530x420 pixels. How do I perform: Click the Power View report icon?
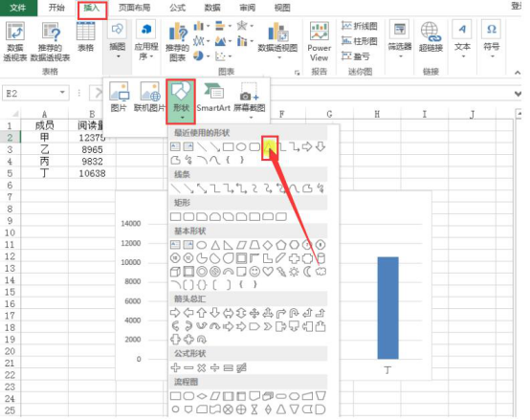[x=320, y=41]
